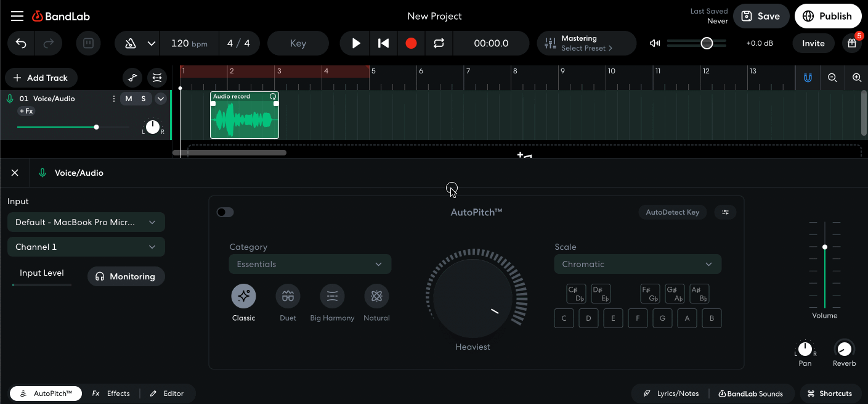Screen dimensions: 868x404
Task: Click the horizontal timeline scrollbar
Action: point(229,152)
